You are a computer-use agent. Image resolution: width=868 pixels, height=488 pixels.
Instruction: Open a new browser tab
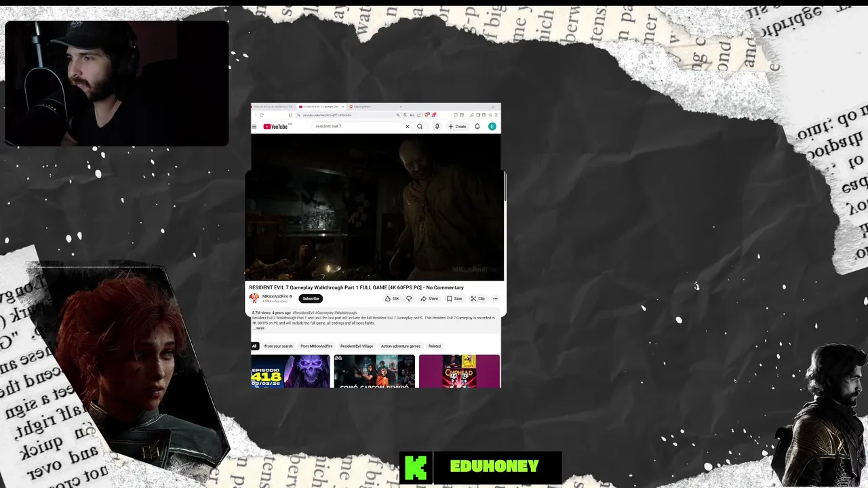pyautogui.click(x=400, y=107)
